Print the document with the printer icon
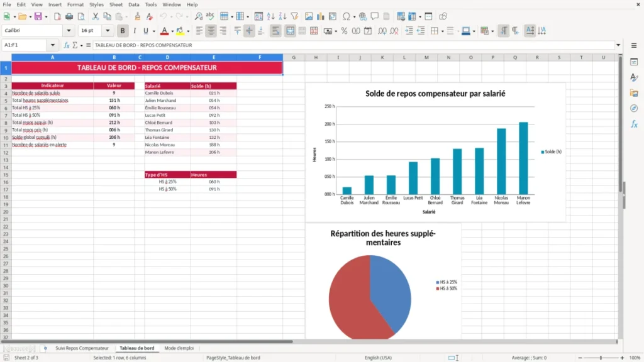This screenshot has height=362, width=644. pos(69,16)
